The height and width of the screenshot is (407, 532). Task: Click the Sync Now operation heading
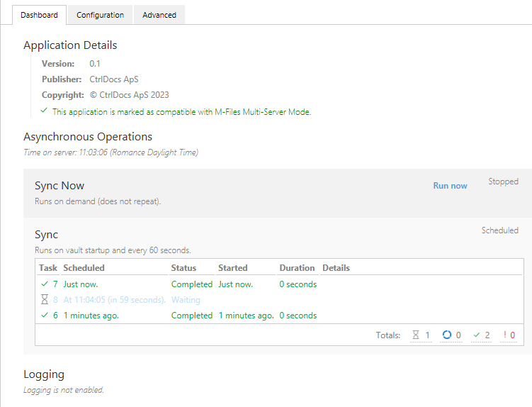60,186
